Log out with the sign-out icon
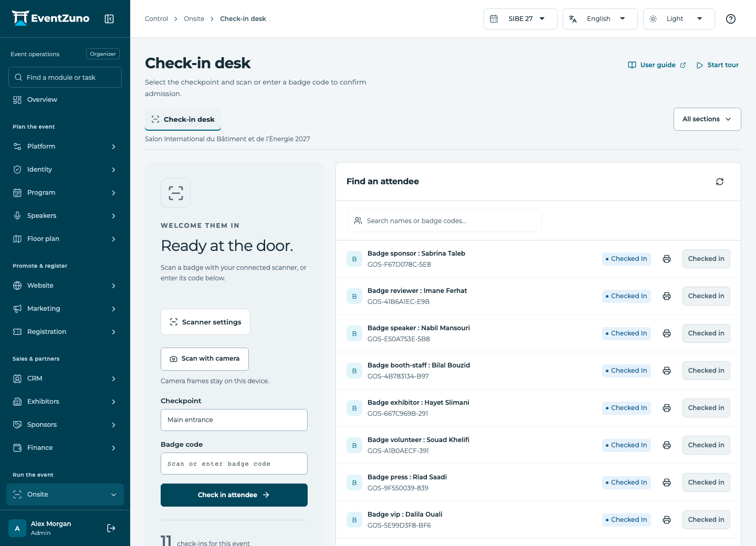 (111, 528)
